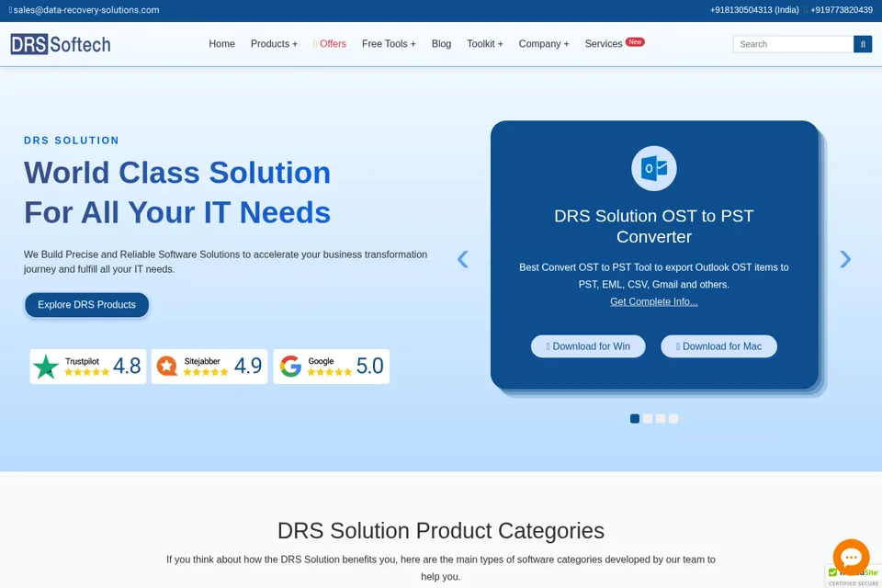Click the TrustedSite certified secure badge
The width and height of the screenshot is (882, 588).
854,577
